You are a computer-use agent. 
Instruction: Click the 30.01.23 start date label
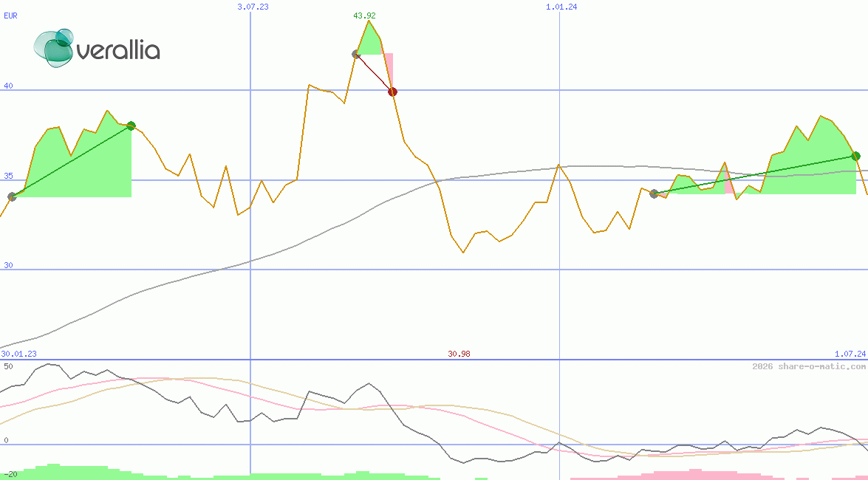coord(18,354)
